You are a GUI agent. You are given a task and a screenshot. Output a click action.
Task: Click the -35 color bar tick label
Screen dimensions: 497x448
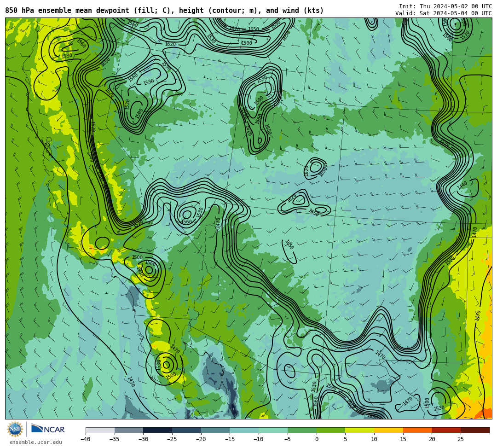[x=115, y=439]
